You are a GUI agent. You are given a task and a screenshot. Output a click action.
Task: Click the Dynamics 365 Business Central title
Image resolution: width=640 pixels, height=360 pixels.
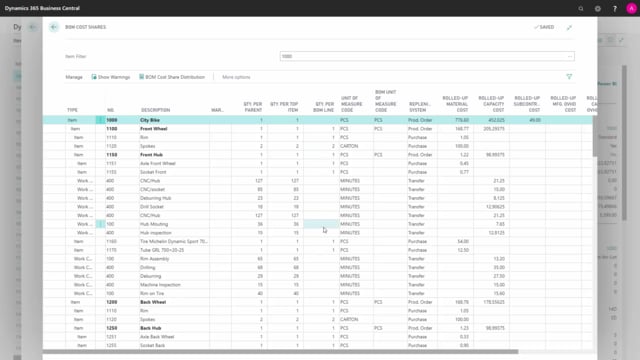42,8
